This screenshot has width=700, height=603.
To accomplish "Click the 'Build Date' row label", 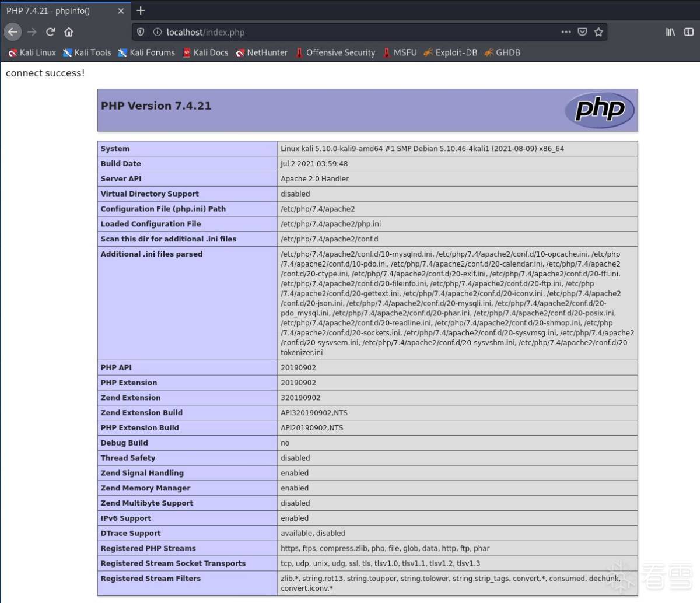I will (121, 164).
